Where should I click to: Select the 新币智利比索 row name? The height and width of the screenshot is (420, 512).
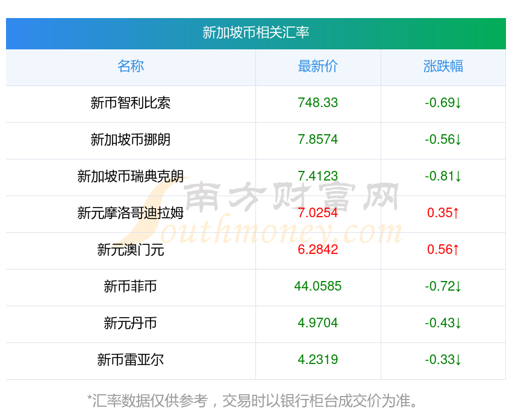(x=131, y=103)
